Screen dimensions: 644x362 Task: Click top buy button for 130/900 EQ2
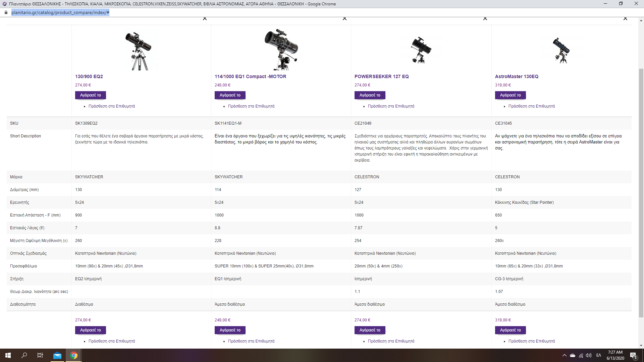(90, 95)
